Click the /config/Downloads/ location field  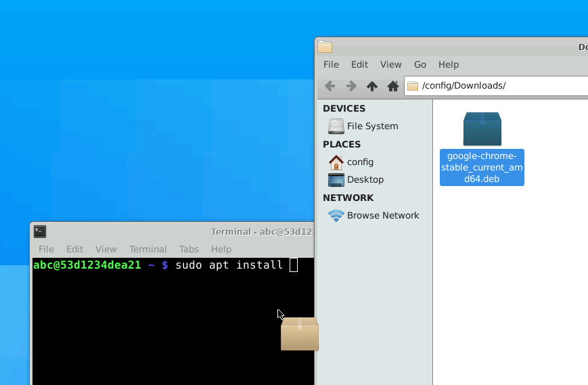tap(496, 86)
